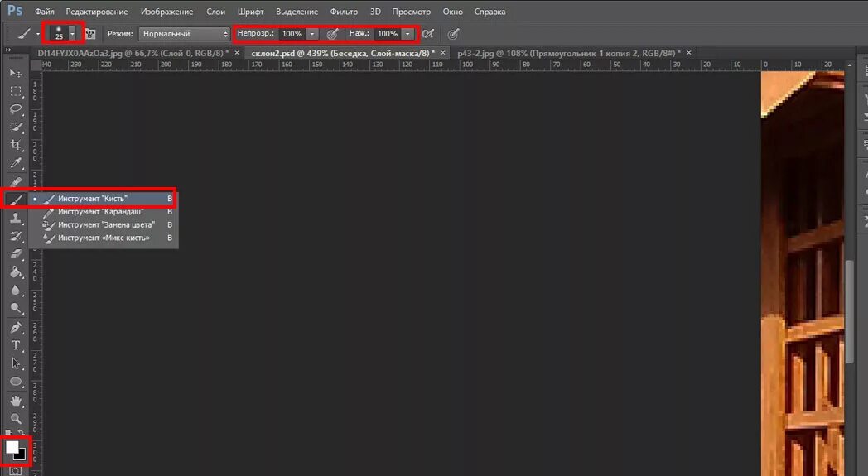Switch to the p43-2.jpg document tab
This screenshot has height=476, width=868.
point(568,53)
